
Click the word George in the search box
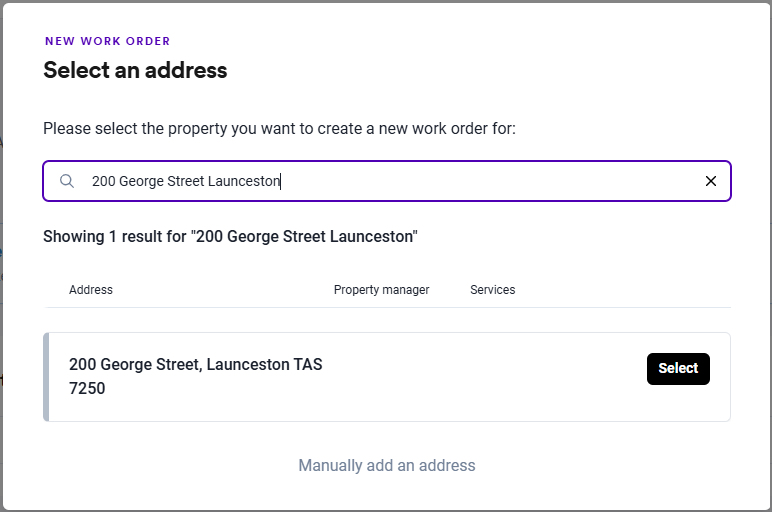[143, 181]
